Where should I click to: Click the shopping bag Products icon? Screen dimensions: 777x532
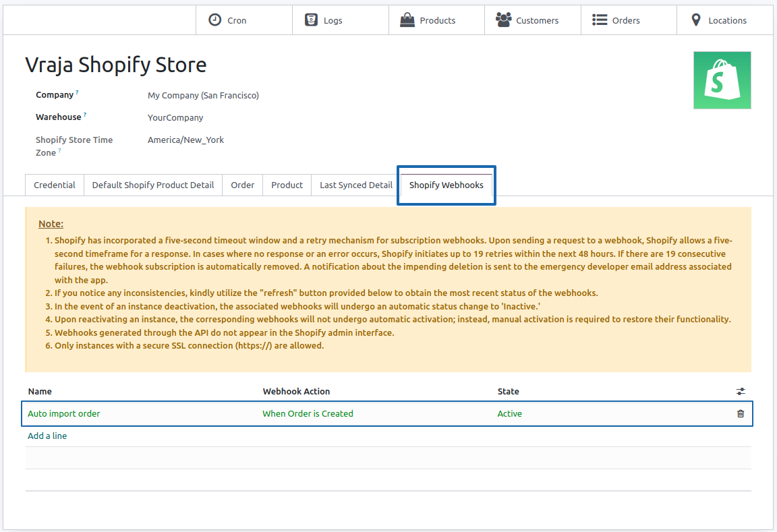[407, 20]
